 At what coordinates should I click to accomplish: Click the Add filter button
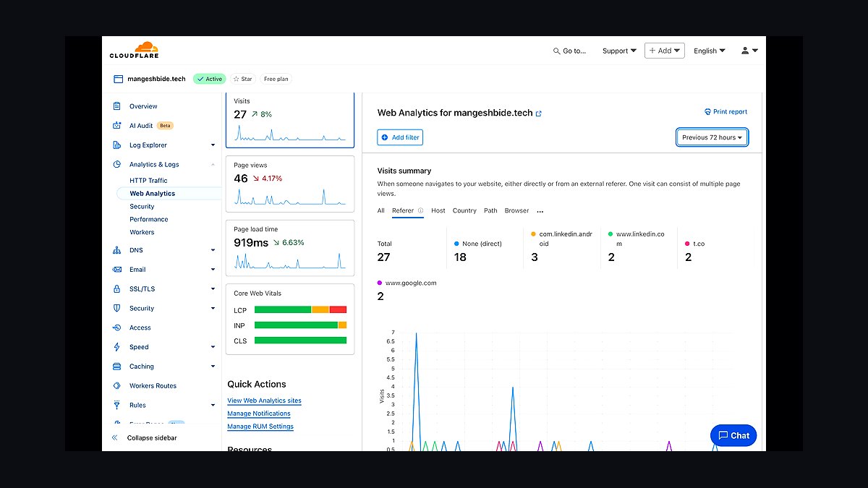[400, 137]
